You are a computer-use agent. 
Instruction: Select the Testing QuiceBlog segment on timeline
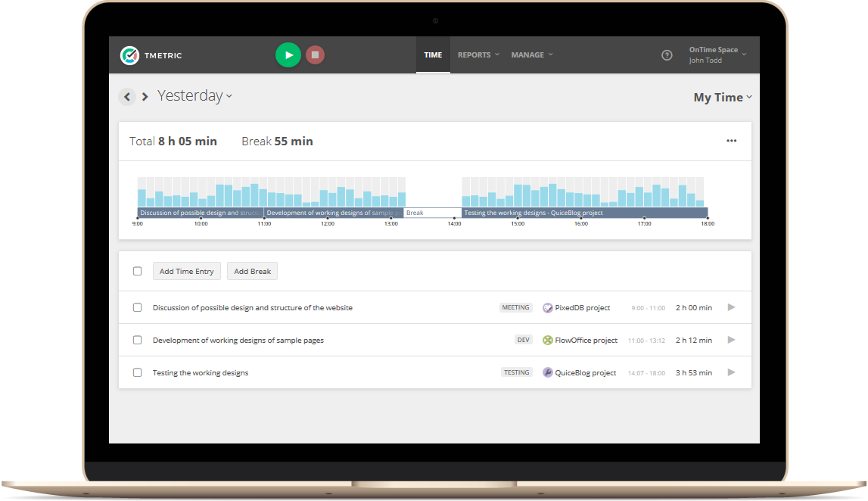(x=584, y=213)
